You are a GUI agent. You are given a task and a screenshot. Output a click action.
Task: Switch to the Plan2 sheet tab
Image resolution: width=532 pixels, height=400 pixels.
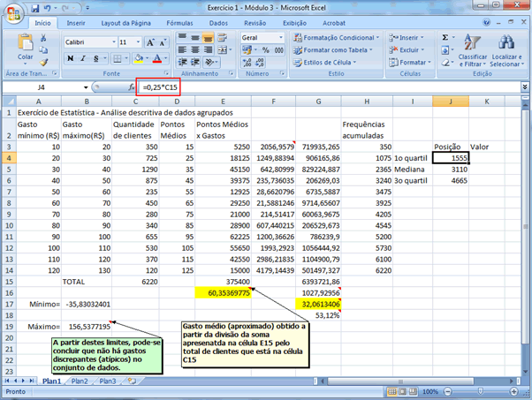(80, 381)
